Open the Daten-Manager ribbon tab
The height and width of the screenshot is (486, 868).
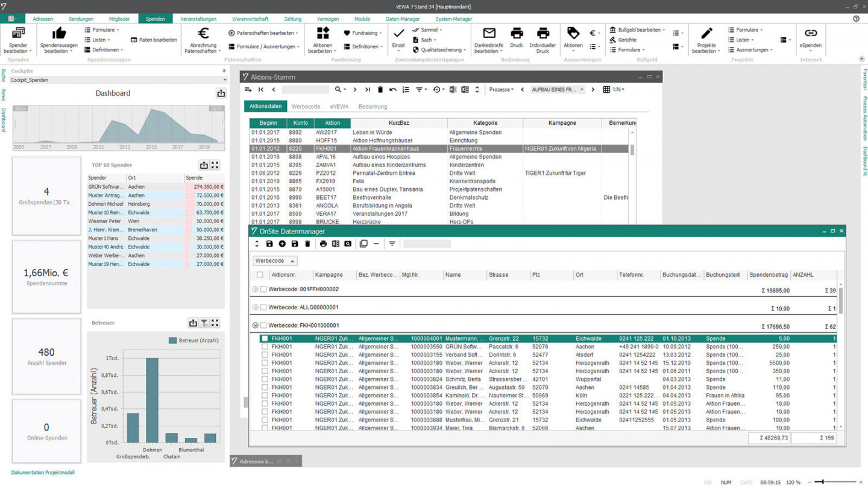403,19
